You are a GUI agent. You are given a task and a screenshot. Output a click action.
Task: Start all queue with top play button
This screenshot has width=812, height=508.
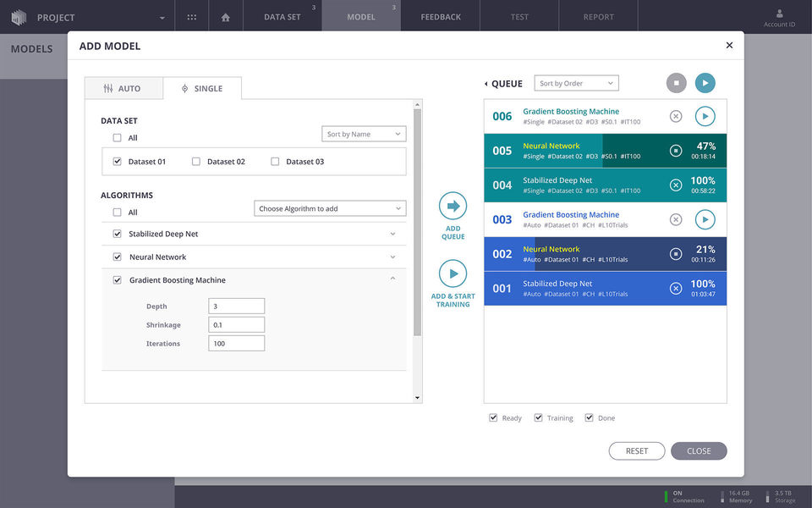click(705, 83)
